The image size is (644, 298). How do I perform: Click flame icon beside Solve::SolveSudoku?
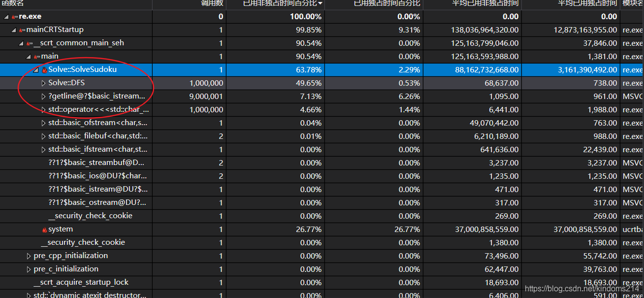click(44, 70)
